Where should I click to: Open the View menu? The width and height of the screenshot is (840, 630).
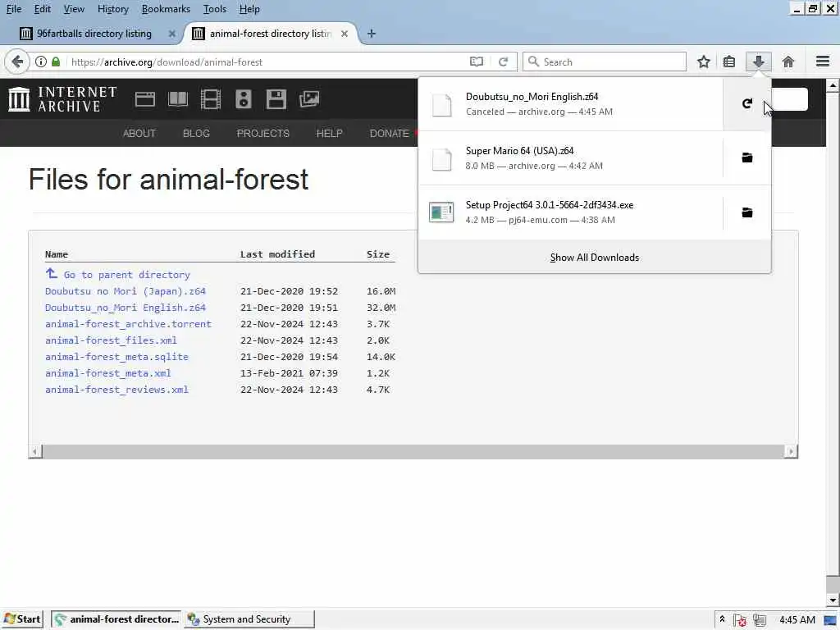tap(74, 9)
